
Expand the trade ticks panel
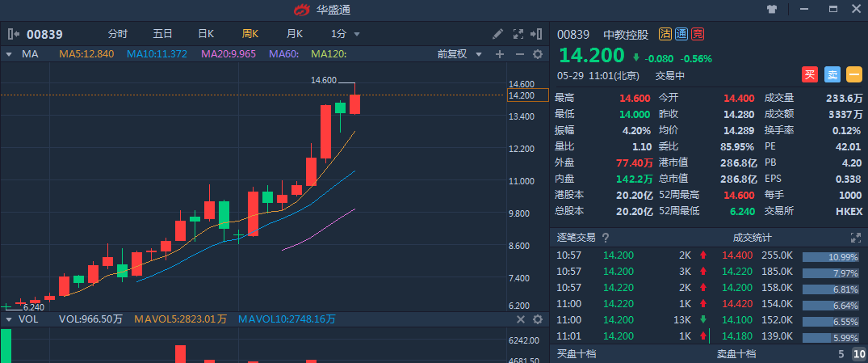[x=856, y=238]
